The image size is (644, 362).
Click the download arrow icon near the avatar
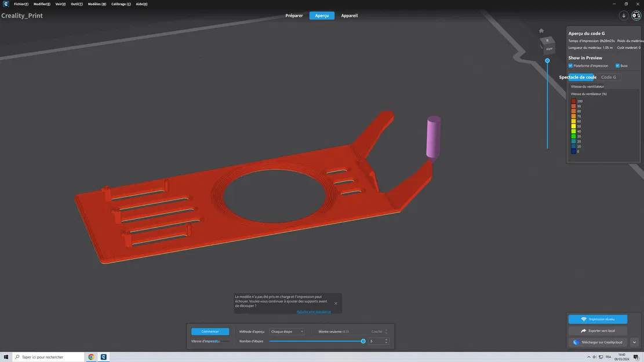click(624, 16)
